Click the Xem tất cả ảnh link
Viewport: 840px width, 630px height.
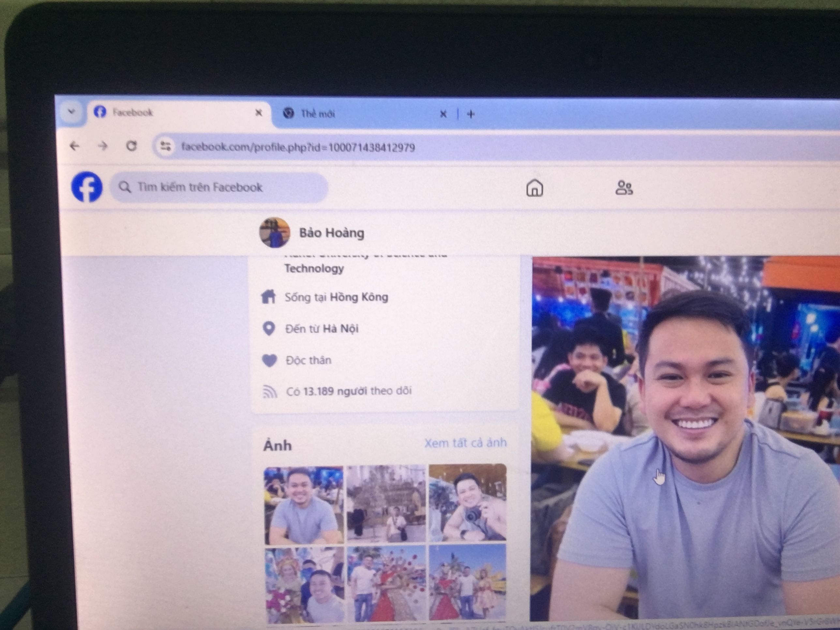coord(465,443)
